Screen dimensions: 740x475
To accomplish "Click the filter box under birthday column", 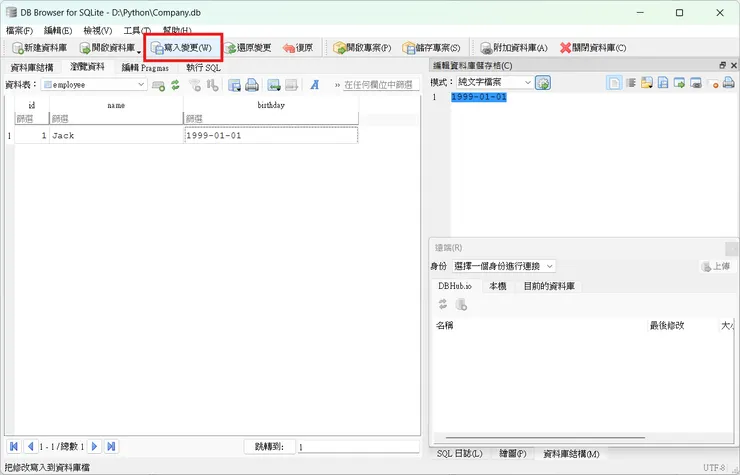I will pos(271,119).
